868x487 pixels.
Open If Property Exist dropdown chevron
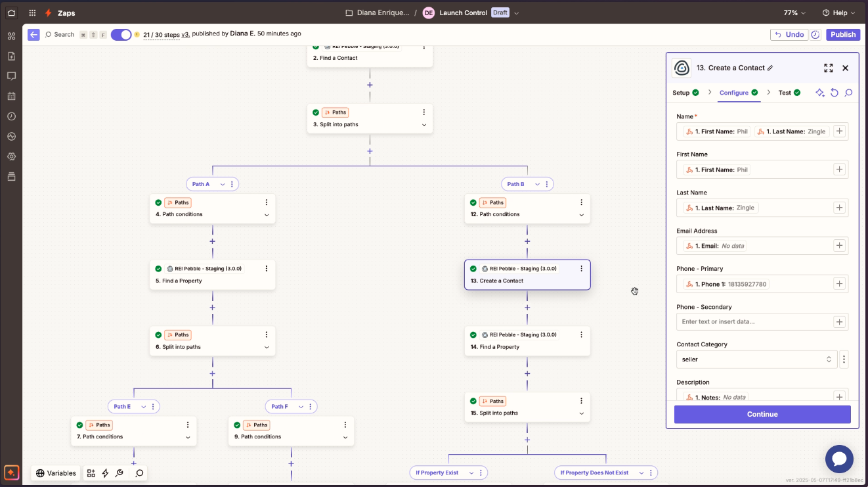(x=471, y=473)
